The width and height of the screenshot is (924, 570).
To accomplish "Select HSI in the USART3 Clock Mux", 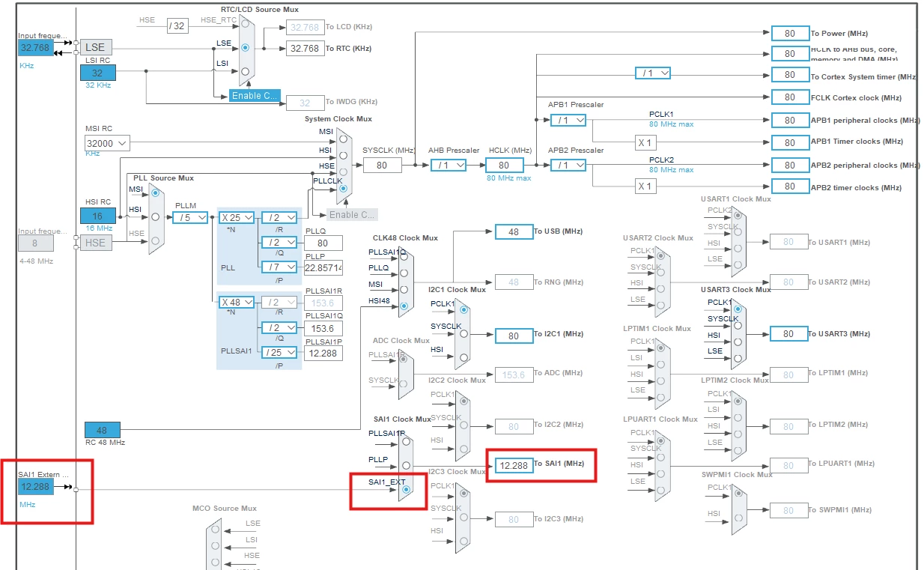I will 738,341.
